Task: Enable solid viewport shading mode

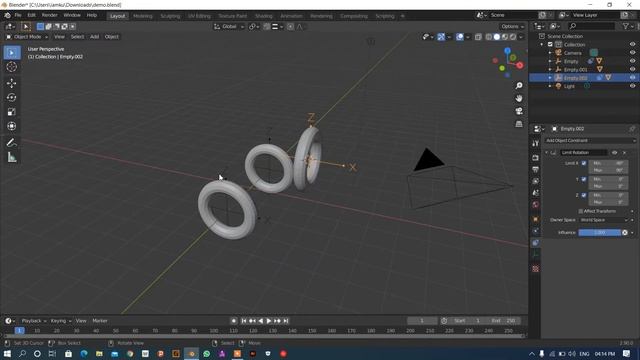Action: (x=496, y=37)
